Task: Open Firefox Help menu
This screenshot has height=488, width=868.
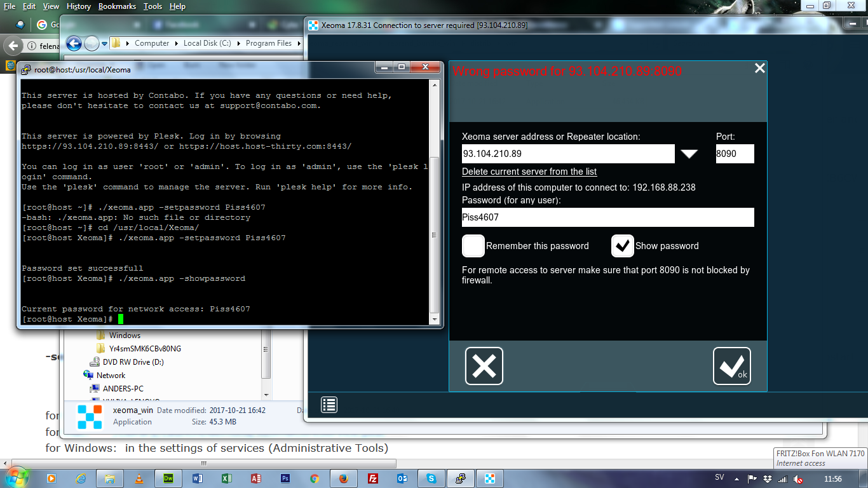Action: pos(178,6)
